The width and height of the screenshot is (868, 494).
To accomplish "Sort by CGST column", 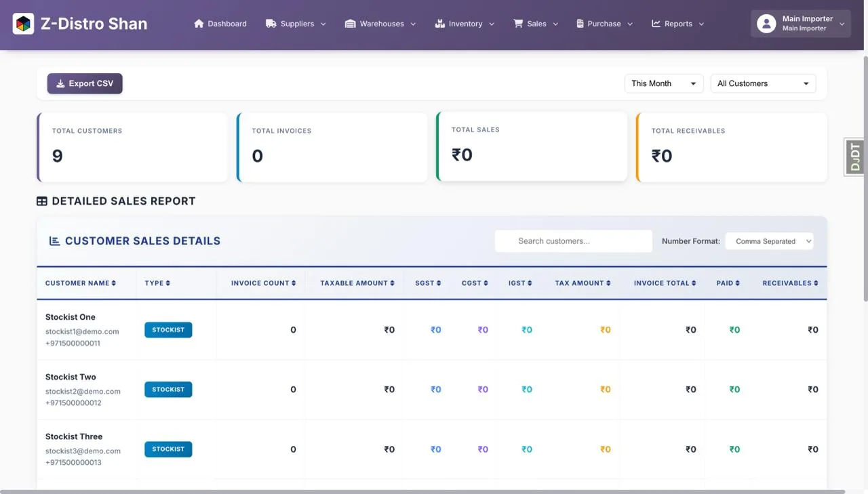I will click(x=475, y=283).
